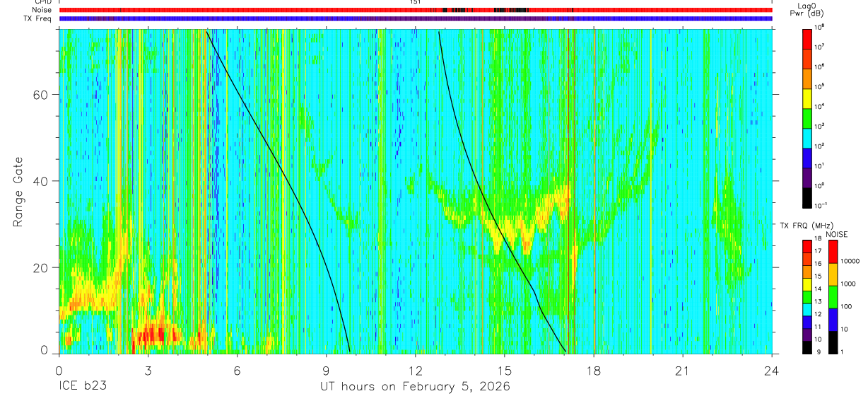Click the red top segment of NOISE colorbar

pyautogui.click(x=833, y=252)
